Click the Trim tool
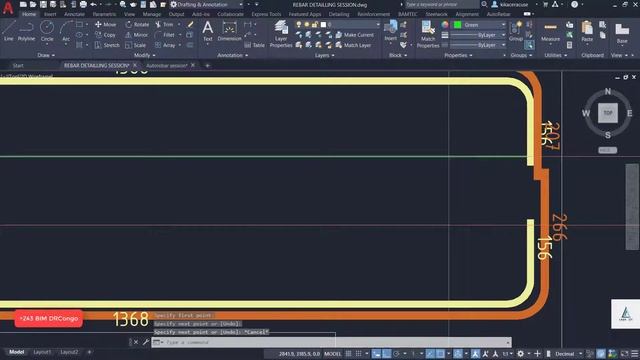The image size is (640, 360). pyautogui.click(x=164, y=24)
